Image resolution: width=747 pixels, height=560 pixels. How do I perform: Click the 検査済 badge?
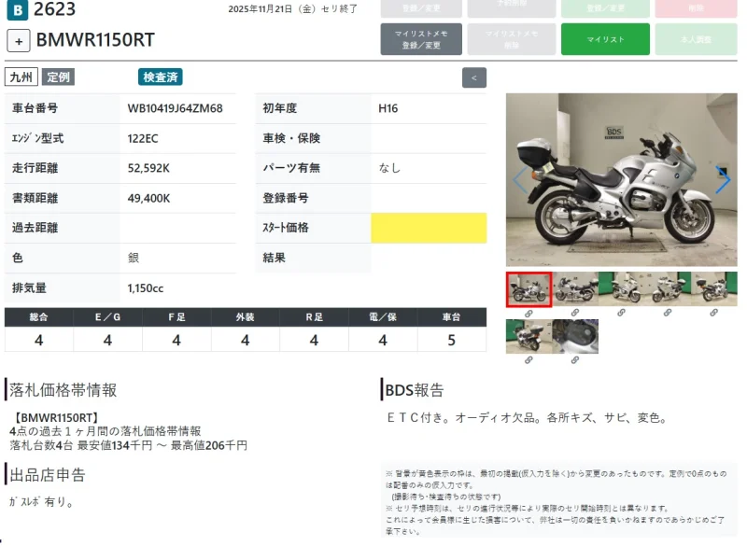(x=161, y=77)
